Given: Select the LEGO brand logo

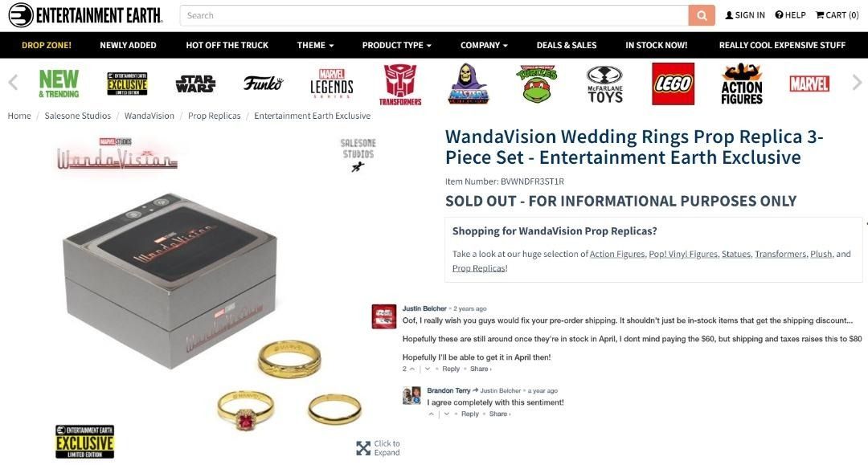Looking at the screenshot, I should (x=674, y=83).
